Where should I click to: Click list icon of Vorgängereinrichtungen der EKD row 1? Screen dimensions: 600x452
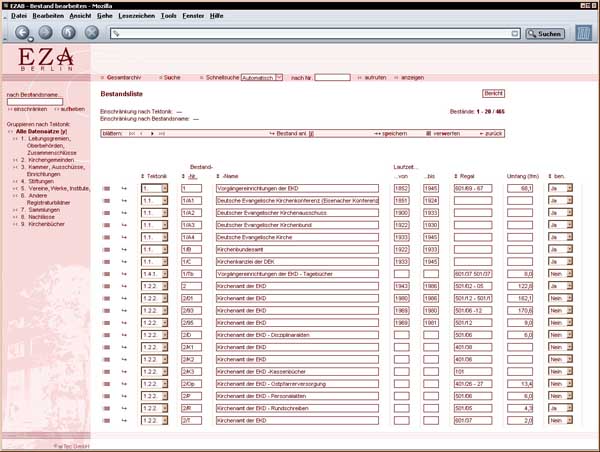coord(107,188)
